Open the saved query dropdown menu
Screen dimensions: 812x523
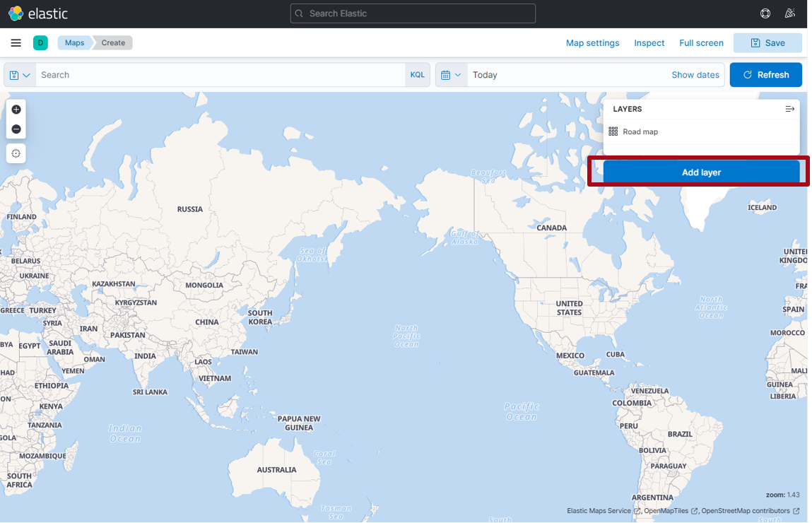pos(20,75)
